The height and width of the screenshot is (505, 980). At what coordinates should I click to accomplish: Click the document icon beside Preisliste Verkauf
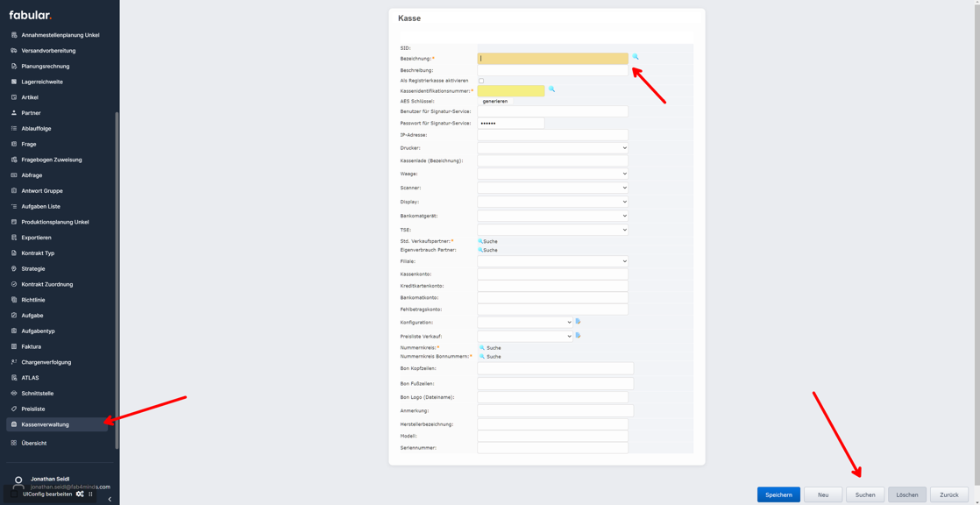(x=578, y=336)
